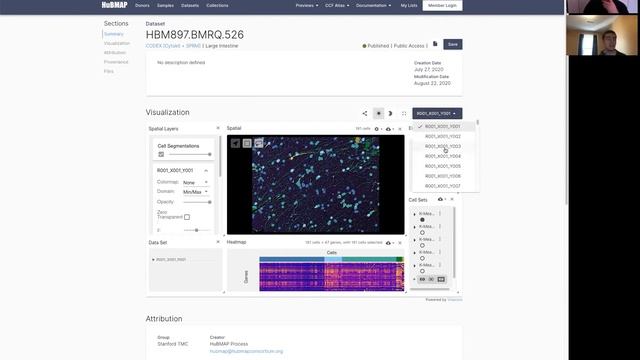Switch visualization to light theme

pyautogui.click(x=379, y=113)
